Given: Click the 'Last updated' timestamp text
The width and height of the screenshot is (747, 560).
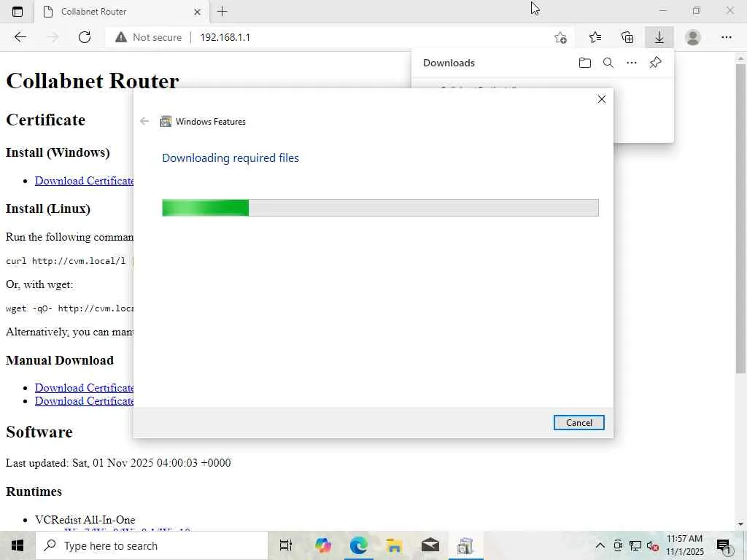Looking at the screenshot, I should coord(118,463).
